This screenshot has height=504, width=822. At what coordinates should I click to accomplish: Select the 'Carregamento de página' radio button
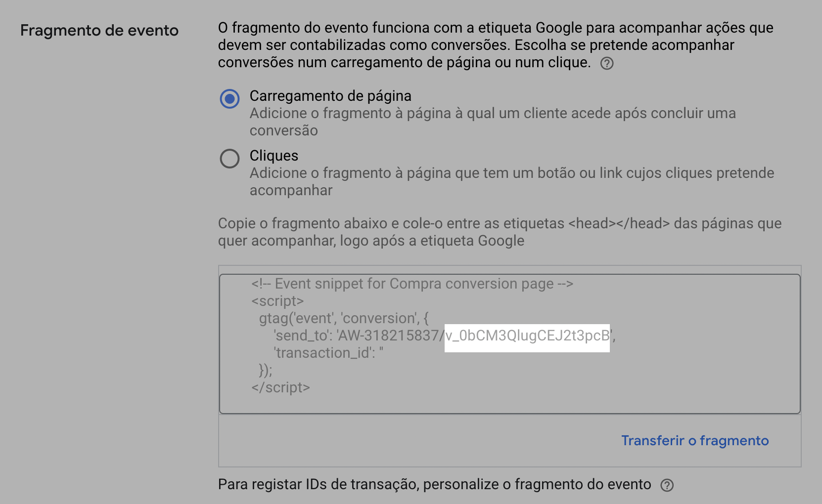pos(229,99)
